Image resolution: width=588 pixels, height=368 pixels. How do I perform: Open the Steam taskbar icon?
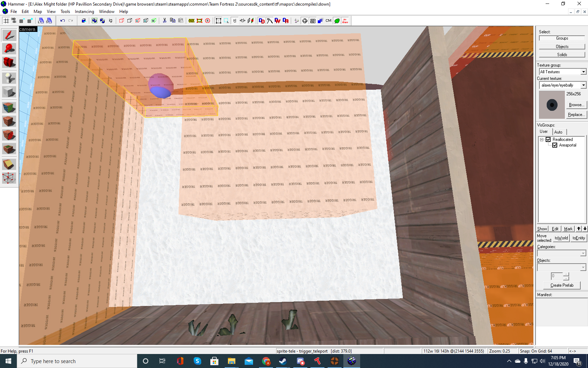tap(283, 361)
